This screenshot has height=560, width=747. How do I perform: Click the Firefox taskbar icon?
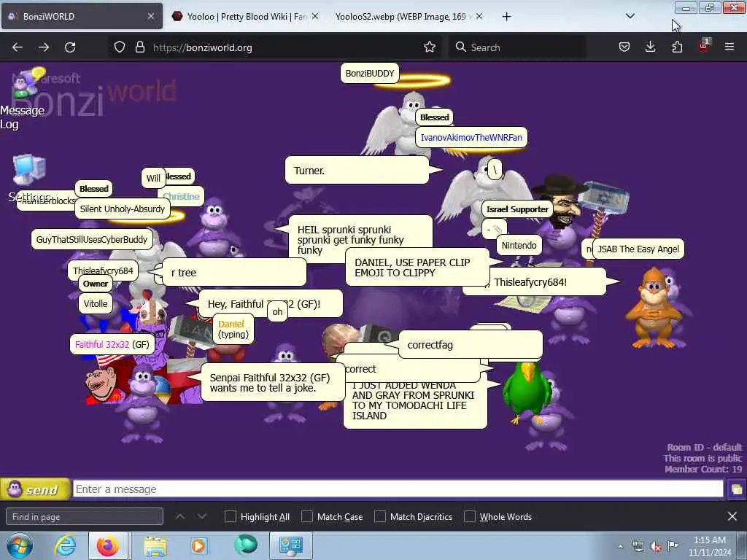(108, 545)
